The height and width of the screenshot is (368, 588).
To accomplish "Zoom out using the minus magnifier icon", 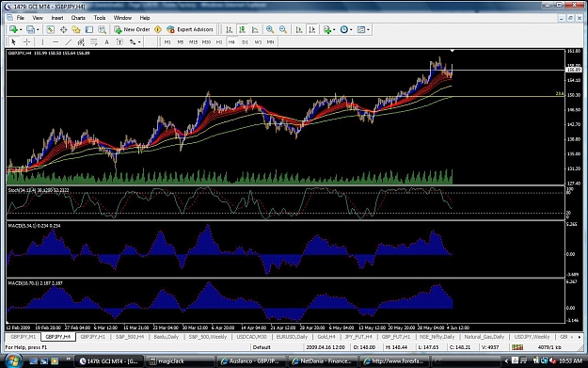I will [x=283, y=29].
